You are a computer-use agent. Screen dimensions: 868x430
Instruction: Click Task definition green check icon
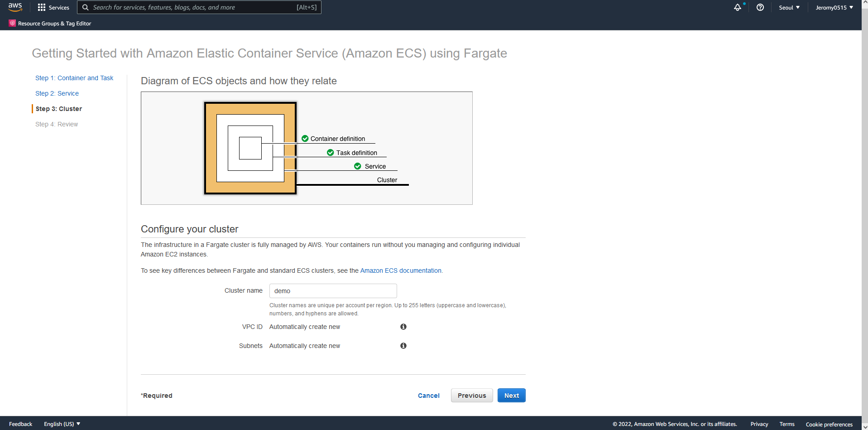[x=331, y=153]
